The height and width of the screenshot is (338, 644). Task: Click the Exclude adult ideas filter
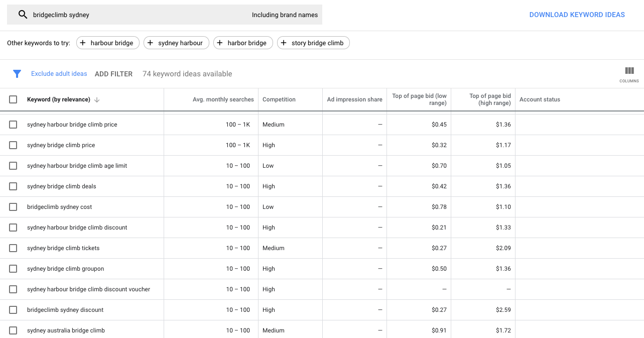(x=59, y=74)
